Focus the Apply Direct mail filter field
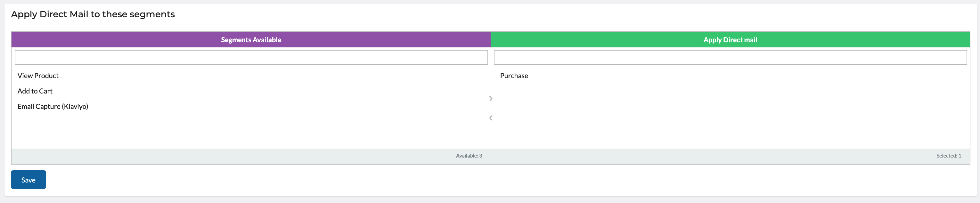The width and height of the screenshot is (980, 203). (730, 57)
